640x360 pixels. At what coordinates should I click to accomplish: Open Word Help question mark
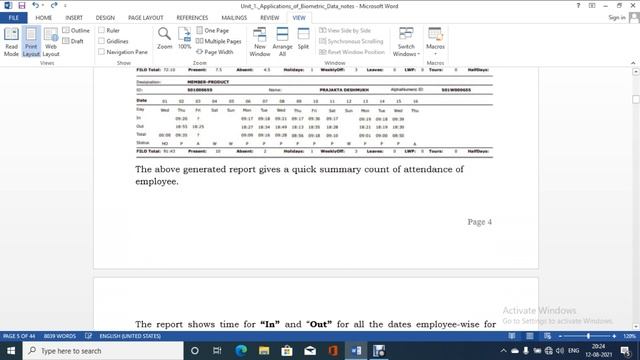pyautogui.click(x=578, y=6)
